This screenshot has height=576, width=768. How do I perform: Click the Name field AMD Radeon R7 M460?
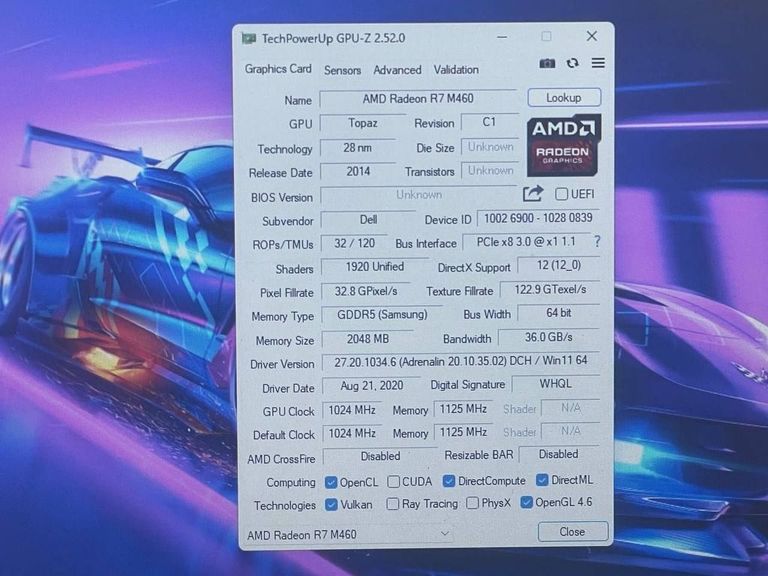pos(418,98)
